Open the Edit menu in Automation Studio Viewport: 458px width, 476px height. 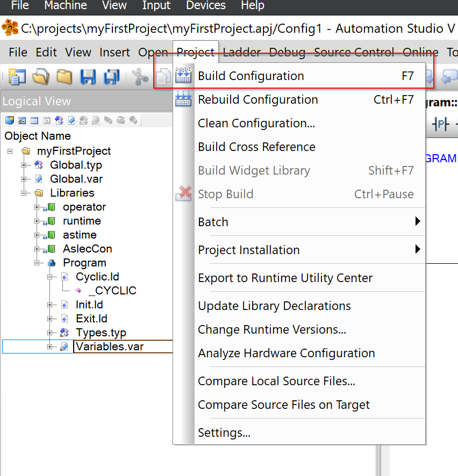click(46, 52)
